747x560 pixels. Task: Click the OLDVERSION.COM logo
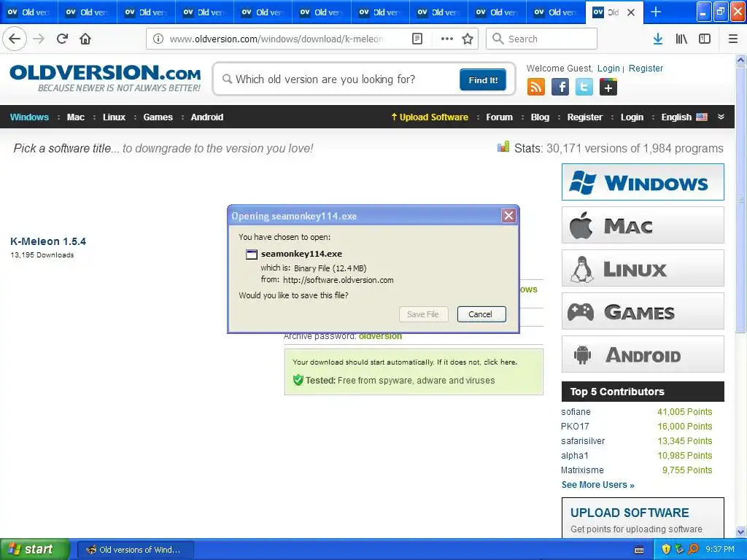pos(105,78)
